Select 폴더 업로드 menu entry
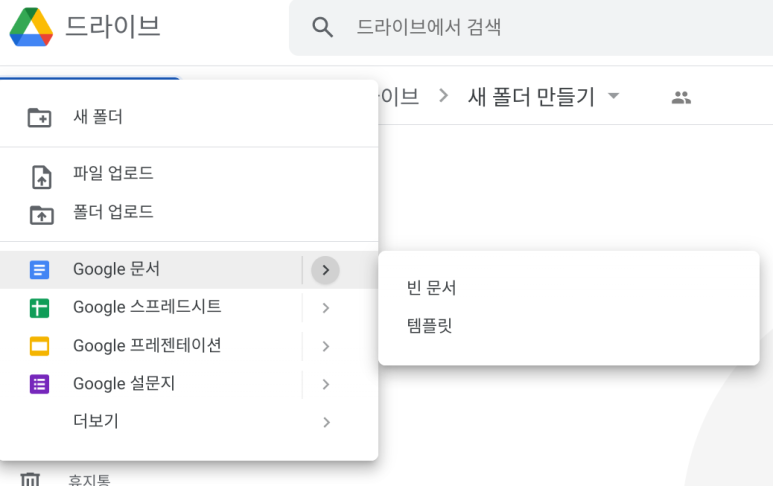Viewport: 773px width, 486px height. 189,212
